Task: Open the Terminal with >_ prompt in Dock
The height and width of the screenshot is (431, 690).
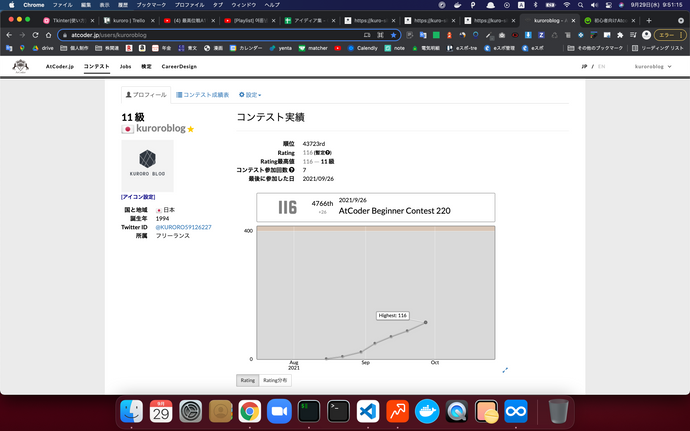Action: click(x=338, y=412)
